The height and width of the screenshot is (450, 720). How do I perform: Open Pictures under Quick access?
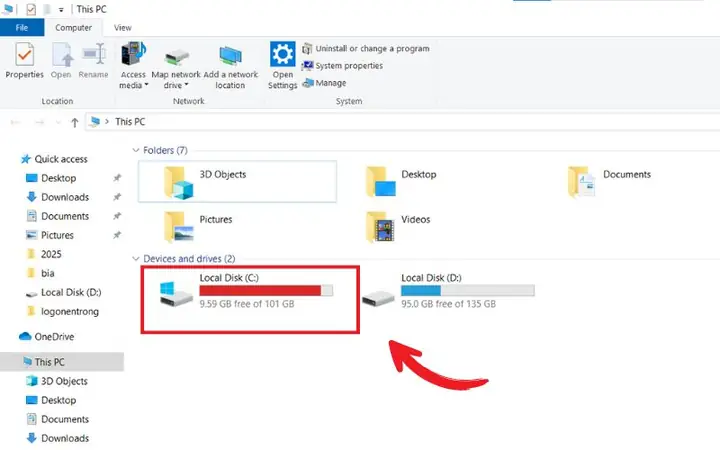coord(50,235)
